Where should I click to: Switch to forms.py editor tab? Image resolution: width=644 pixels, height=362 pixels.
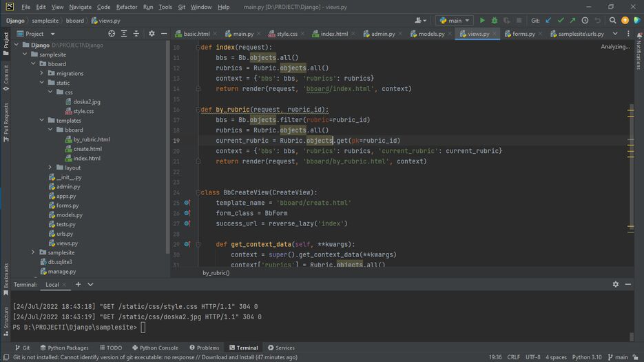point(523,34)
